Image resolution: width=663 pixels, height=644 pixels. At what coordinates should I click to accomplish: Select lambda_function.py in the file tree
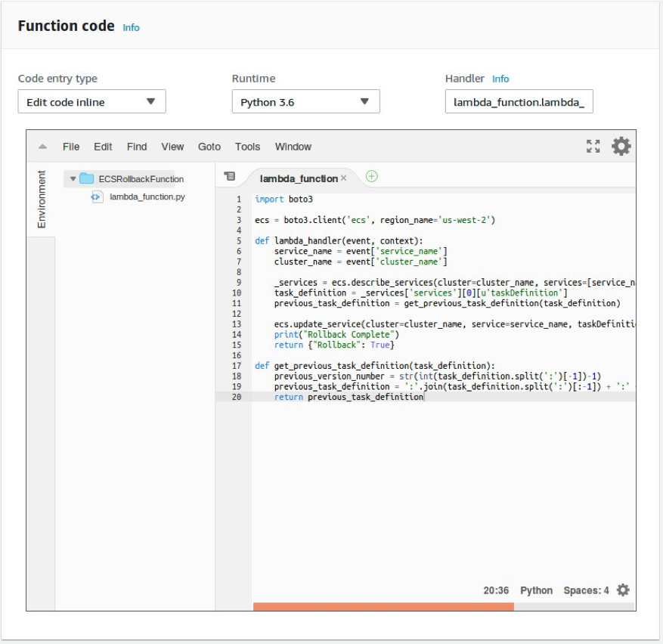[x=147, y=197]
